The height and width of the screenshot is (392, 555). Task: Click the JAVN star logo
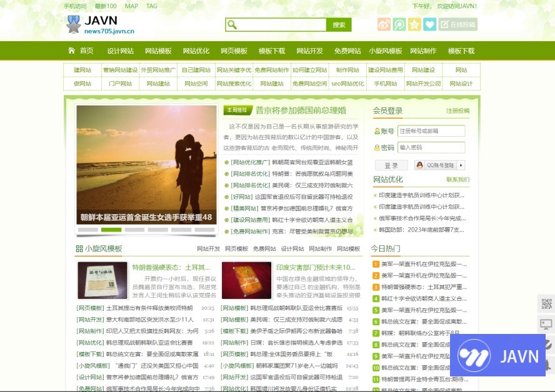(74, 25)
